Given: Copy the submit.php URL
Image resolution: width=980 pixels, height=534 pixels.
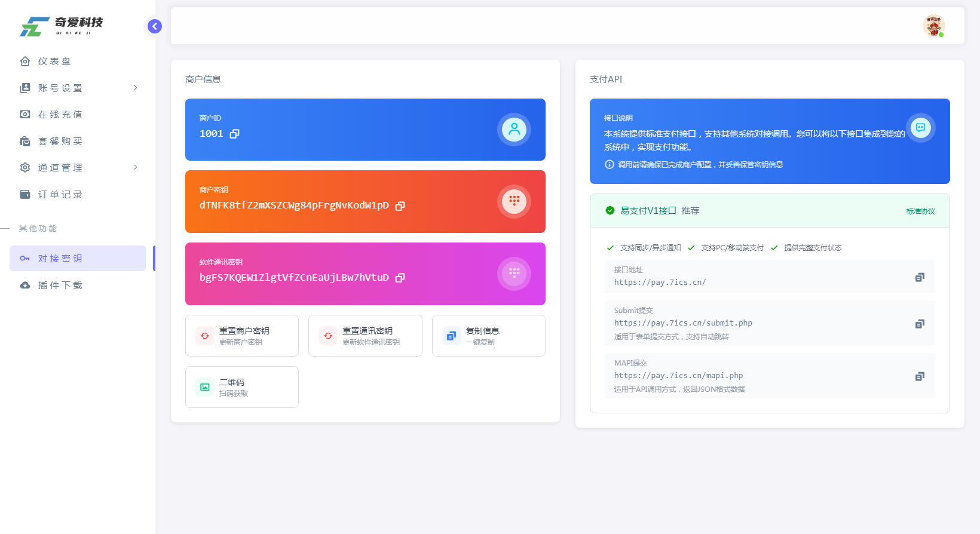Looking at the screenshot, I should click(x=920, y=324).
